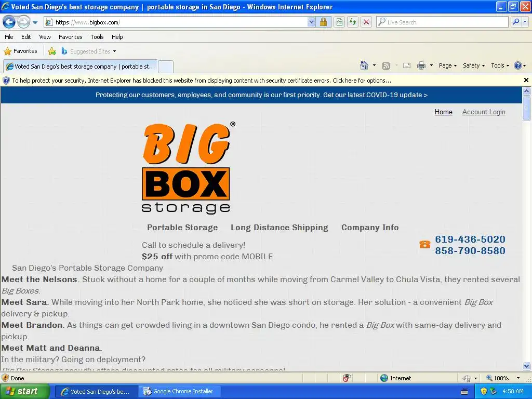Viewport: 532px width, 399px height.
Task: Click the Forward navigation arrow
Action: [23, 22]
